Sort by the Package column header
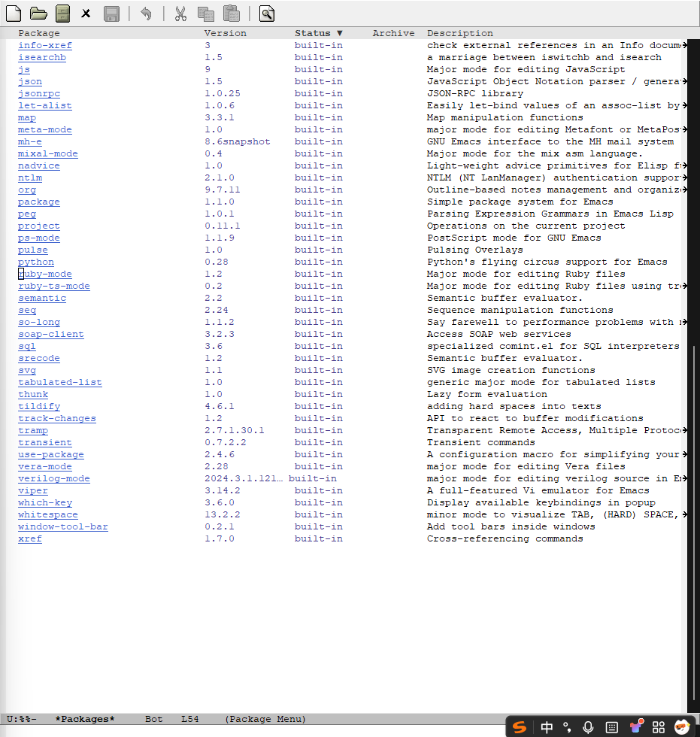This screenshot has height=737, width=700. (39, 33)
